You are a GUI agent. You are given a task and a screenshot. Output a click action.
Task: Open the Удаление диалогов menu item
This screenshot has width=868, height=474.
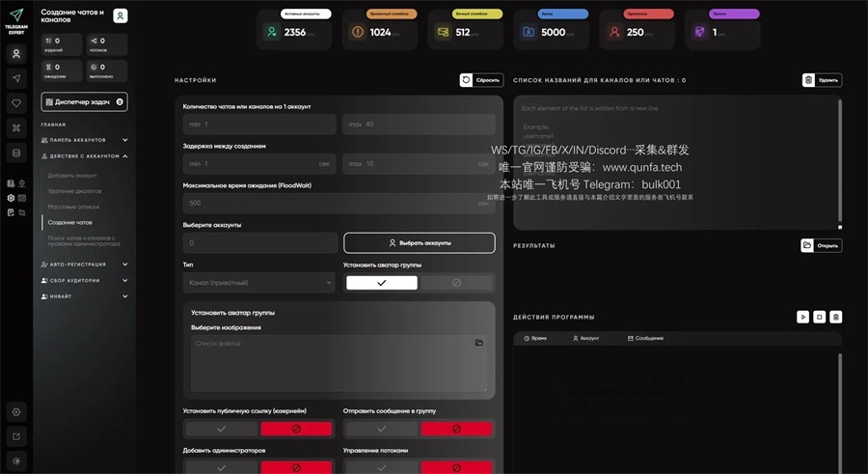coord(74,191)
